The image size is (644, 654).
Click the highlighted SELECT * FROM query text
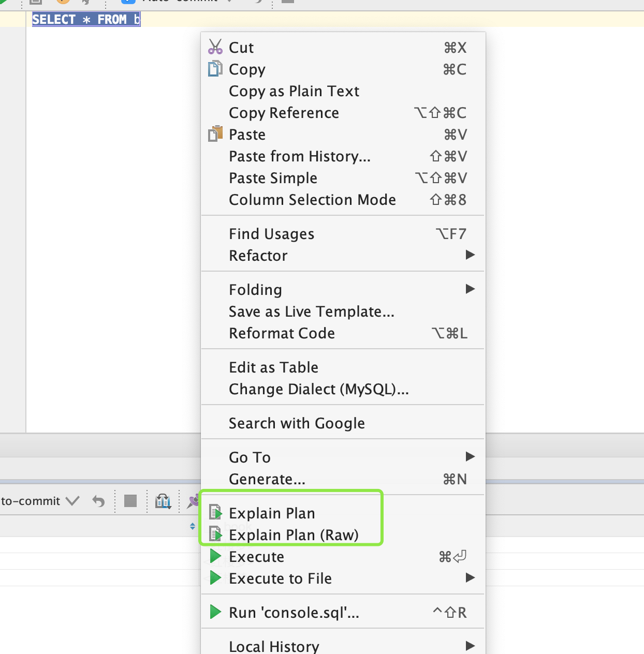pyautogui.click(x=86, y=20)
